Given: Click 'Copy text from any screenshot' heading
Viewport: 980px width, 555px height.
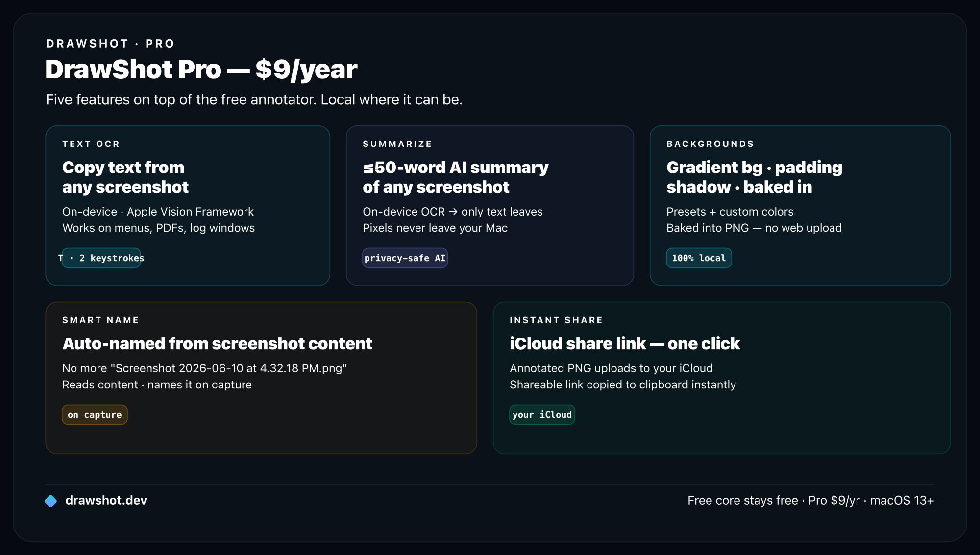Looking at the screenshot, I should [x=125, y=177].
